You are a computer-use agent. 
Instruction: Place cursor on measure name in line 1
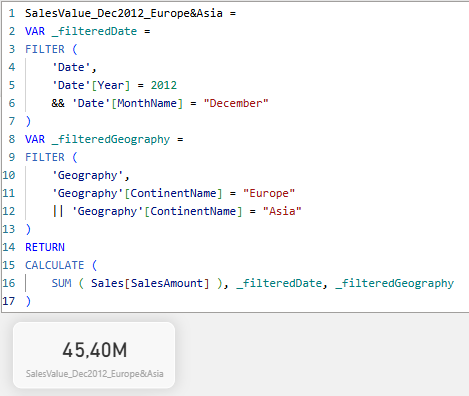tap(124, 13)
